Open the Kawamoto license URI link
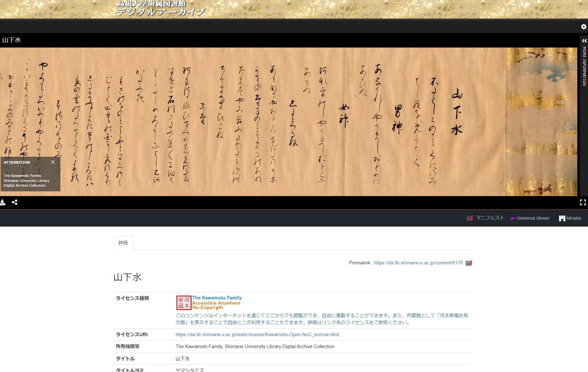 257,335
